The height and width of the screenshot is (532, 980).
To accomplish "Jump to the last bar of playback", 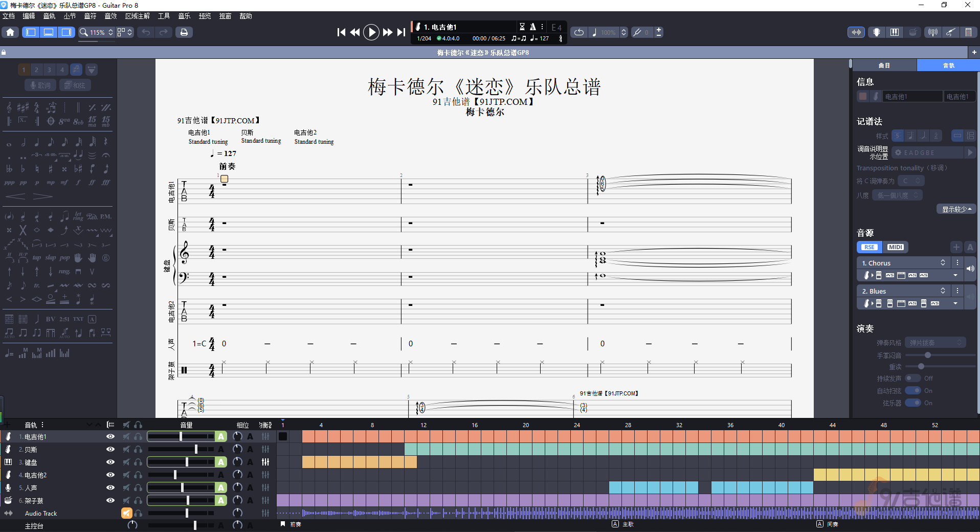I will click(x=402, y=32).
